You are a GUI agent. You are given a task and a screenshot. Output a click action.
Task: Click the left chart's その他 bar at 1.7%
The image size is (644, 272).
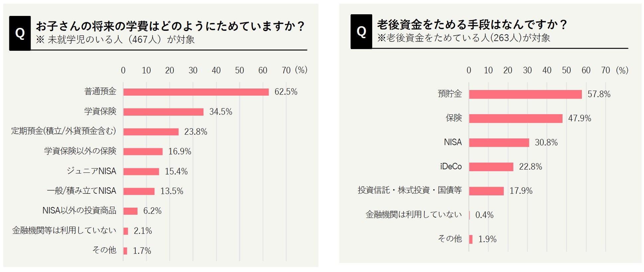click(x=125, y=251)
